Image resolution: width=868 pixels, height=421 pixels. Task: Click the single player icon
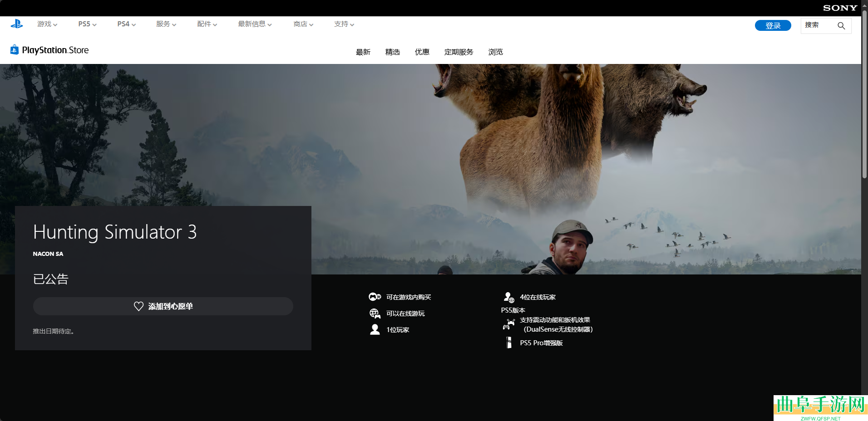click(x=375, y=330)
